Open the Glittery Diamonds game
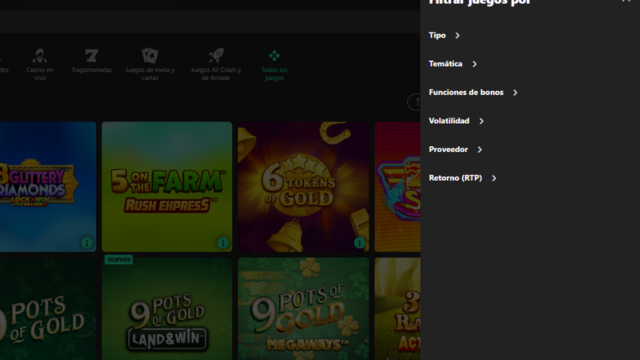640x360 pixels. tap(48, 187)
